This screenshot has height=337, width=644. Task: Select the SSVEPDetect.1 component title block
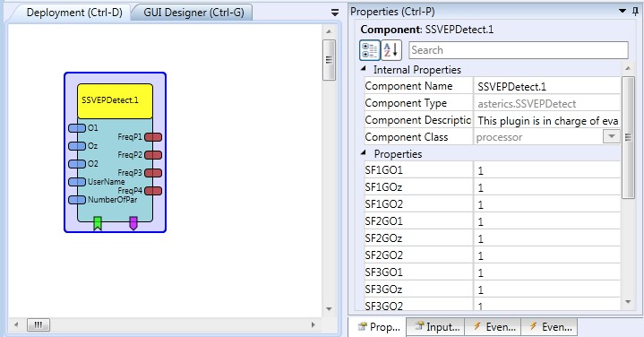pyautogui.click(x=115, y=101)
